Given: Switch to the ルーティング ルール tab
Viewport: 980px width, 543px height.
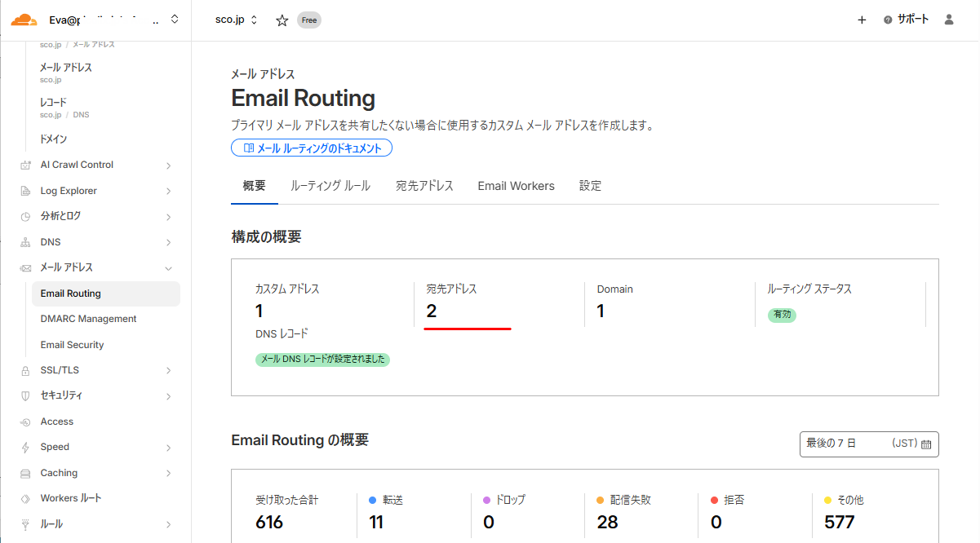Looking at the screenshot, I should (330, 185).
